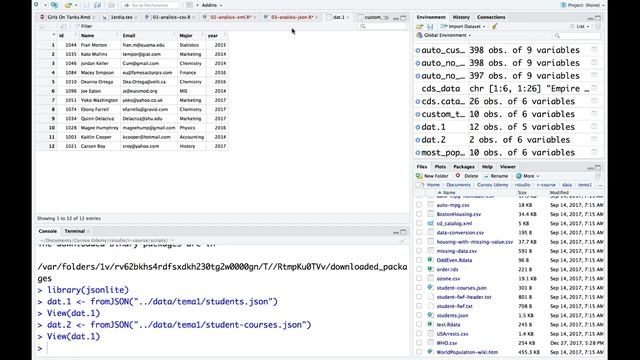Switch to the Terminal tab
This screenshot has height=360, width=640.
[75, 231]
